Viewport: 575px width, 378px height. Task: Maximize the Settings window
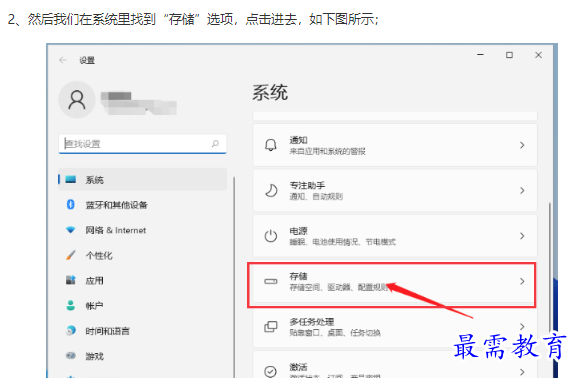509,55
